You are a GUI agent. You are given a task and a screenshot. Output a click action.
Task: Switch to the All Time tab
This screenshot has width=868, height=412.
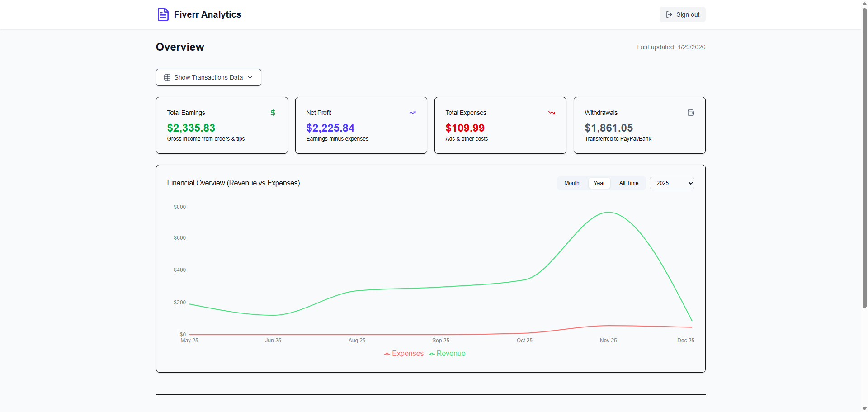point(628,183)
